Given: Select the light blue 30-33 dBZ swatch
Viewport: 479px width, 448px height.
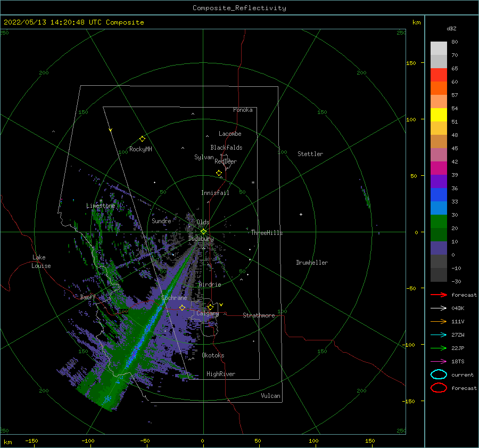Looking at the screenshot, I should point(439,208).
